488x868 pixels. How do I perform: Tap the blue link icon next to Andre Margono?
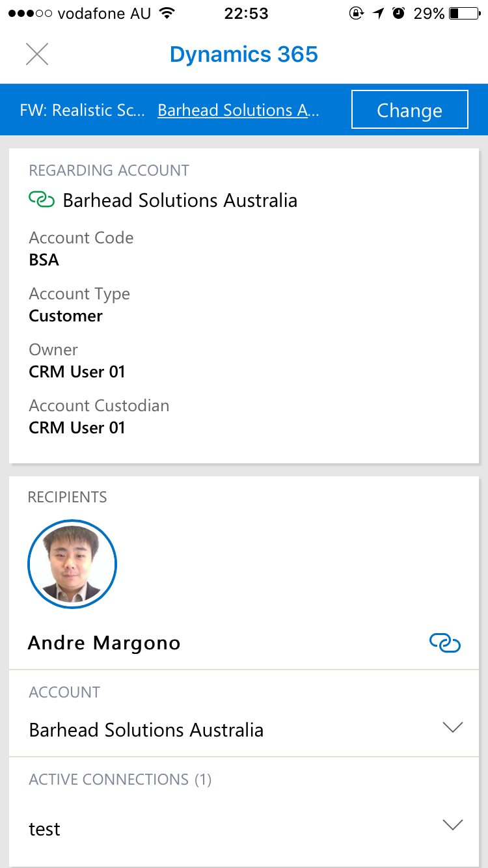pos(445,643)
